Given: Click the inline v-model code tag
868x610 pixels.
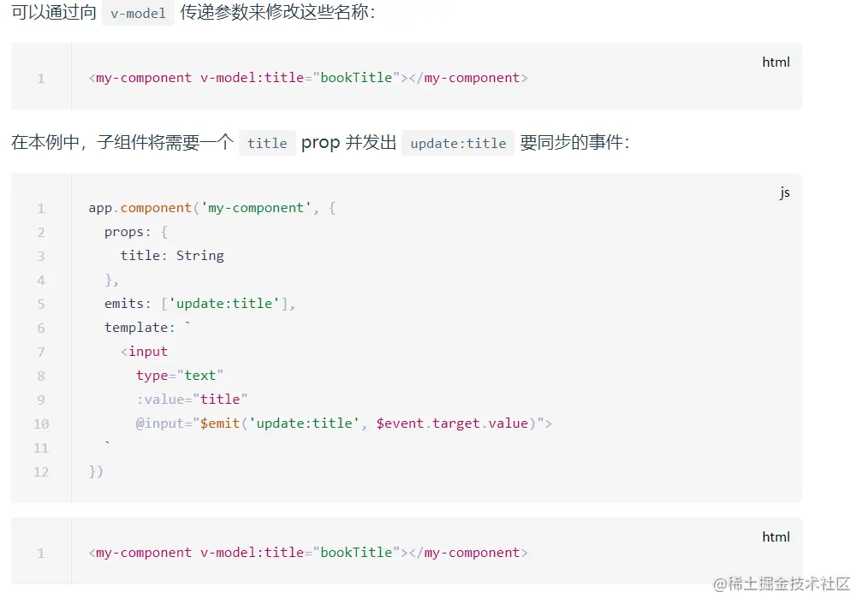Looking at the screenshot, I should [x=138, y=14].
